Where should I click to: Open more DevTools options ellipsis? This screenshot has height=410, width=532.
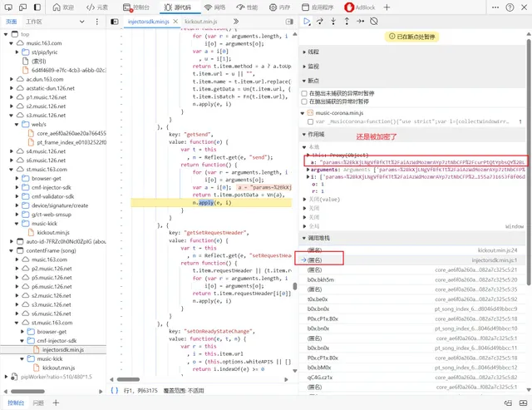pos(495,7)
